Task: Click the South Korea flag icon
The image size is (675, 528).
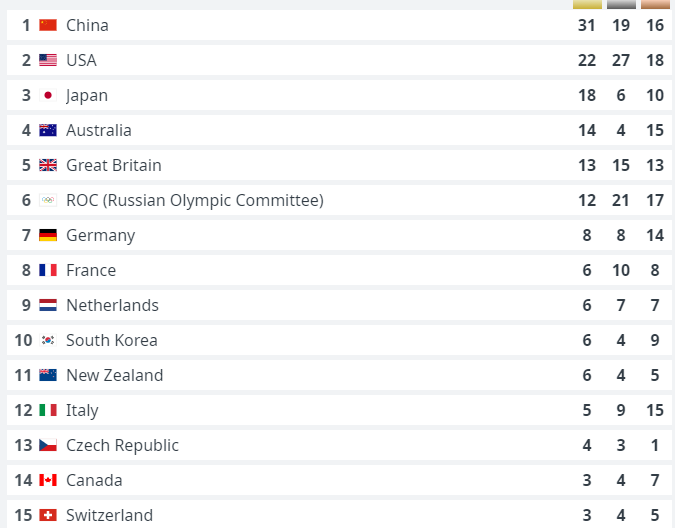Action: (48, 340)
